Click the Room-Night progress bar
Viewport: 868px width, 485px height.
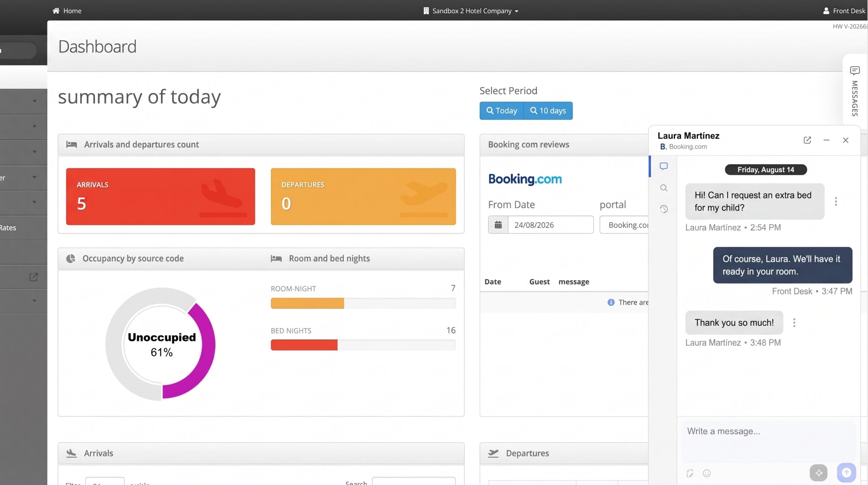tap(363, 303)
